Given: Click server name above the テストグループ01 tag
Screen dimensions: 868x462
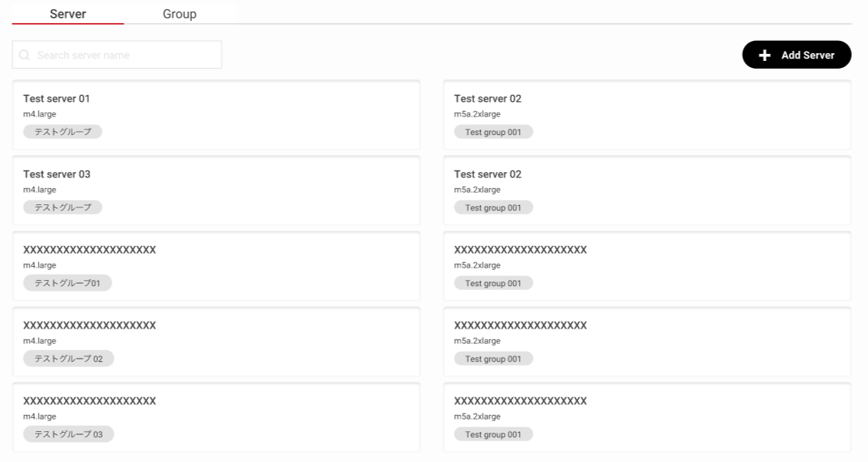Looking at the screenshot, I should pos(89,250).
